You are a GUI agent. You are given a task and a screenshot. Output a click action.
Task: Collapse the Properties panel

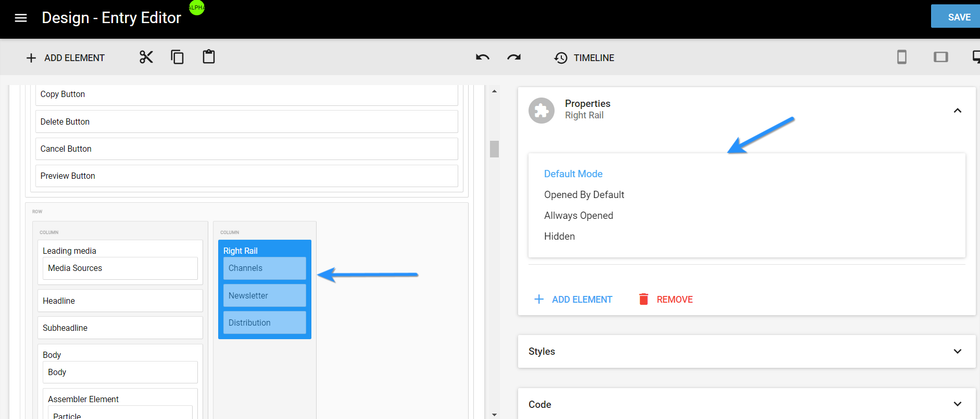[957, 110]
